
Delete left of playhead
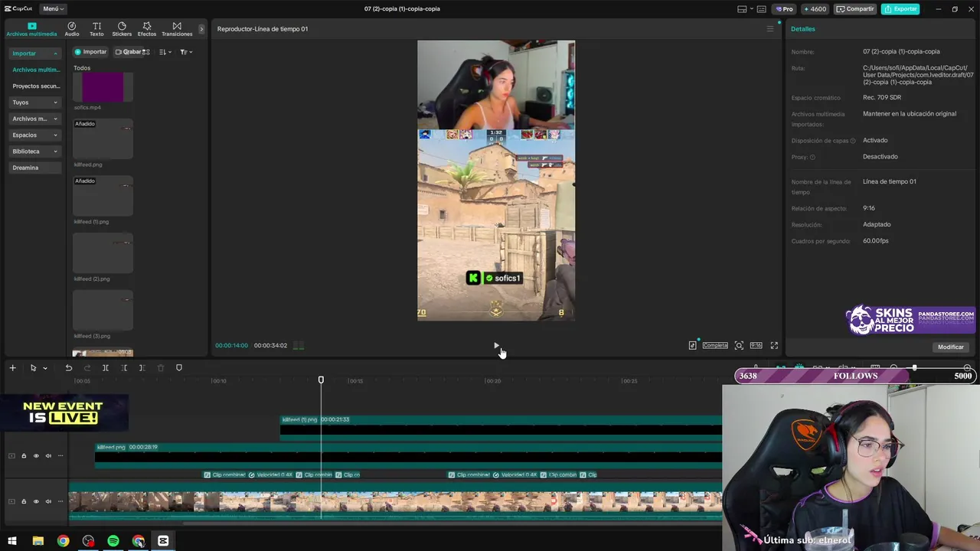123,368
